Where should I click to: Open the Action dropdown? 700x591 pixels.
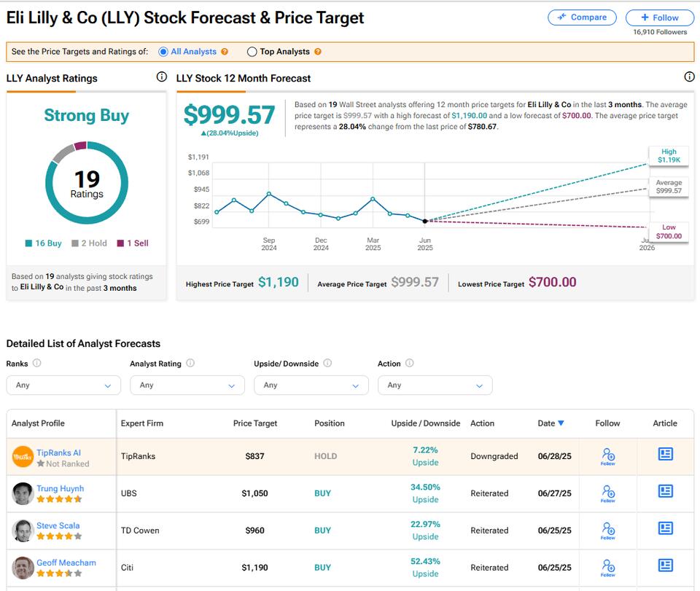pos(435,385)
